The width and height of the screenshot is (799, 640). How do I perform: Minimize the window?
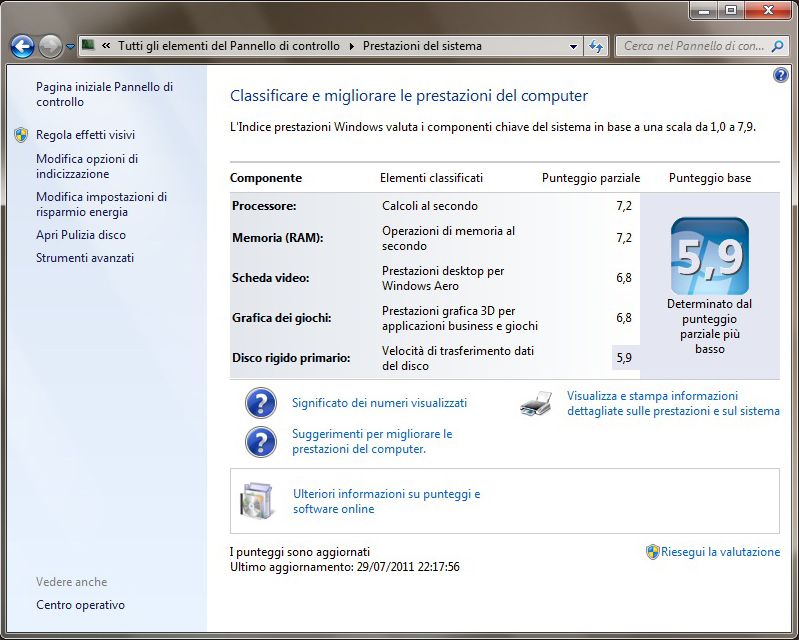(x=704, y=10)
